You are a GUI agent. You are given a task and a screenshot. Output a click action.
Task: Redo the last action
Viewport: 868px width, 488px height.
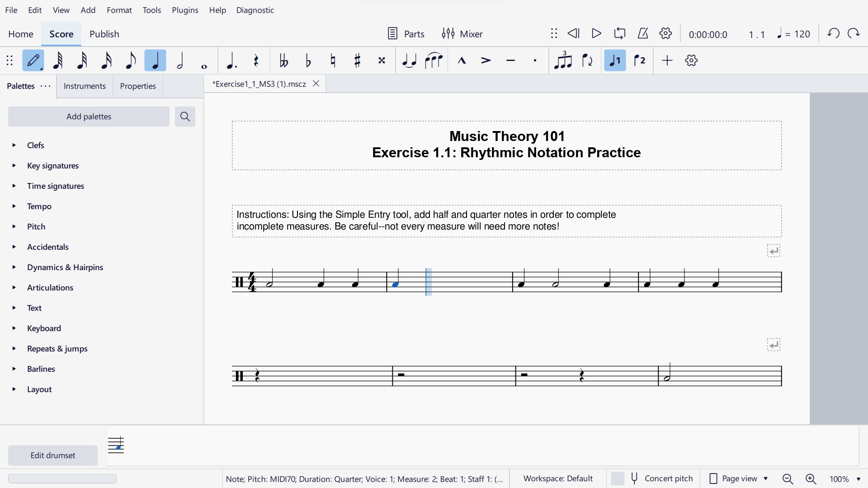[854, 33]
